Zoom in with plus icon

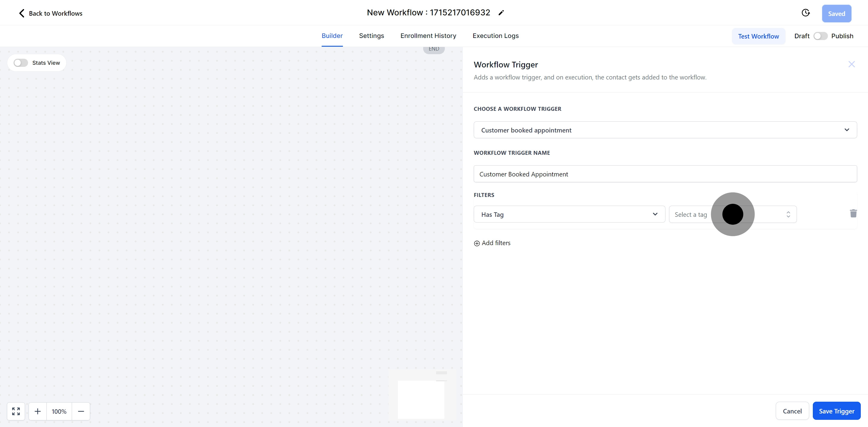38,411
